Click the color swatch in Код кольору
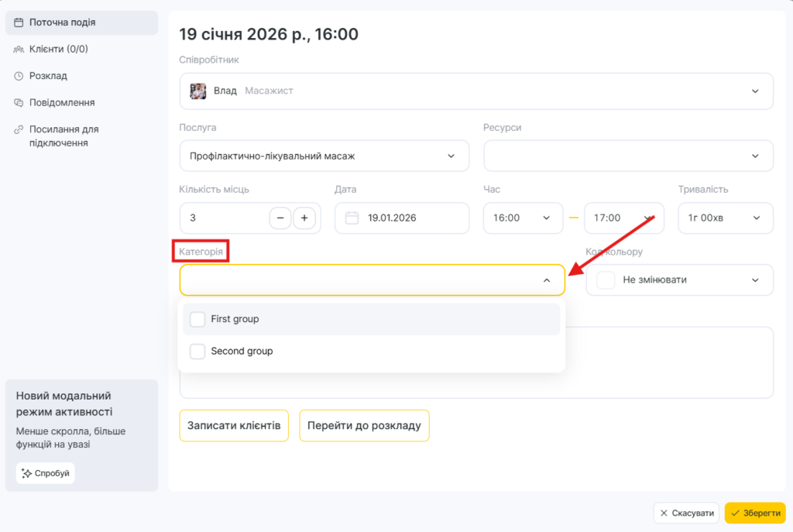The image size is (793, 532). [606, 280]
